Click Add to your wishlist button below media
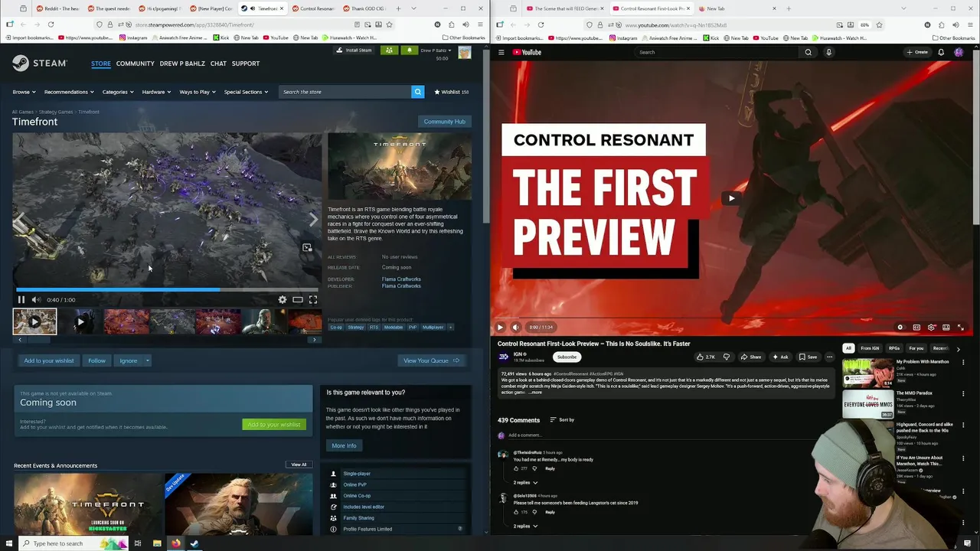980x551 pixels. click(x=49, y=360)
